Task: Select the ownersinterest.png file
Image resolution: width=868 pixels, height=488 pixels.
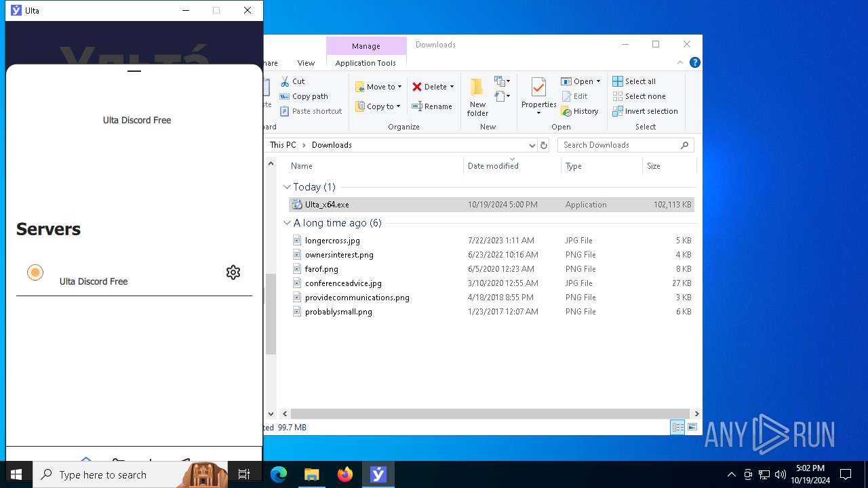Action: (492, 255)
